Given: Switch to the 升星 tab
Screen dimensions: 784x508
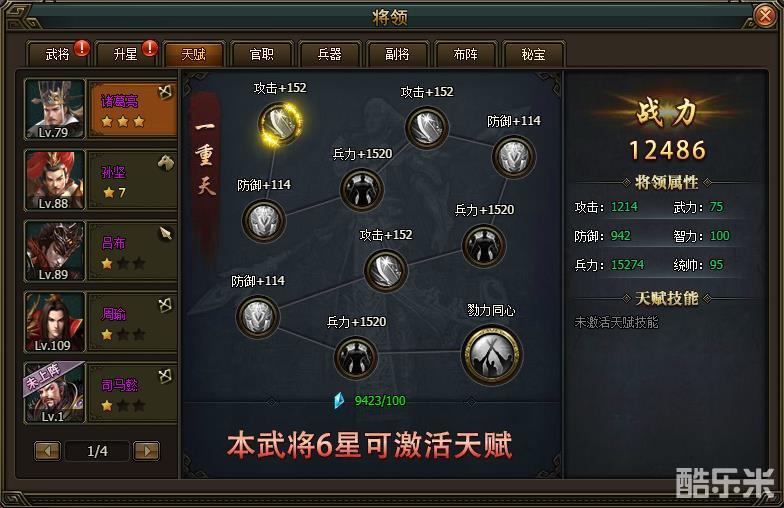Looking at the screenshot, I should coord(126,54).
